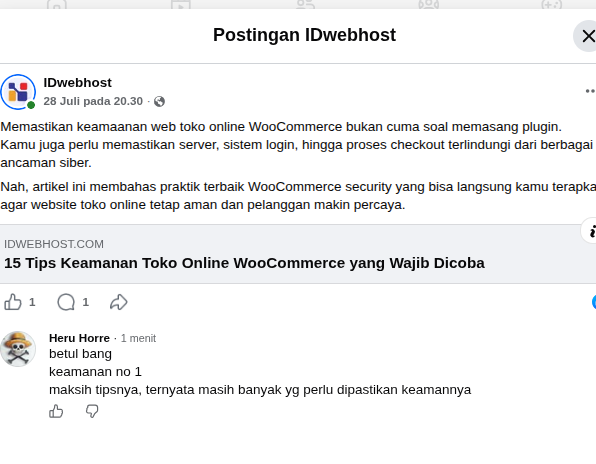Like Heru Horre's comment
The width and height of the screenshot is (596, 464).
coord(56,412)
